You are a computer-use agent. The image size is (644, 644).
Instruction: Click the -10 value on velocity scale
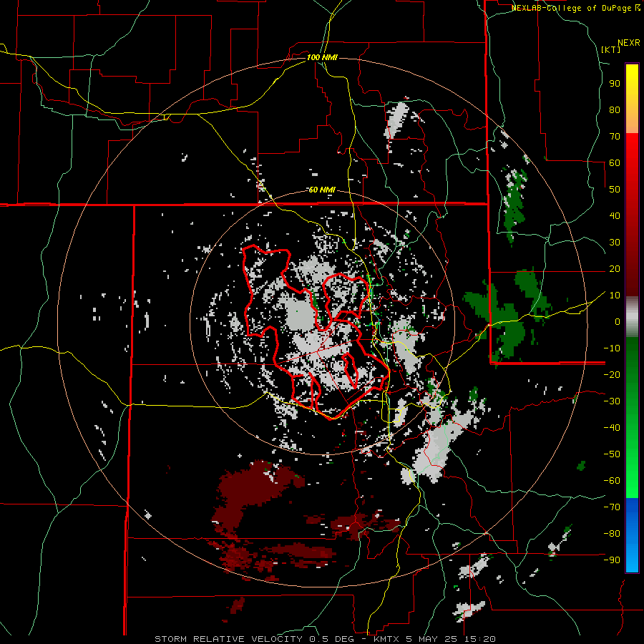click(612, 348)
